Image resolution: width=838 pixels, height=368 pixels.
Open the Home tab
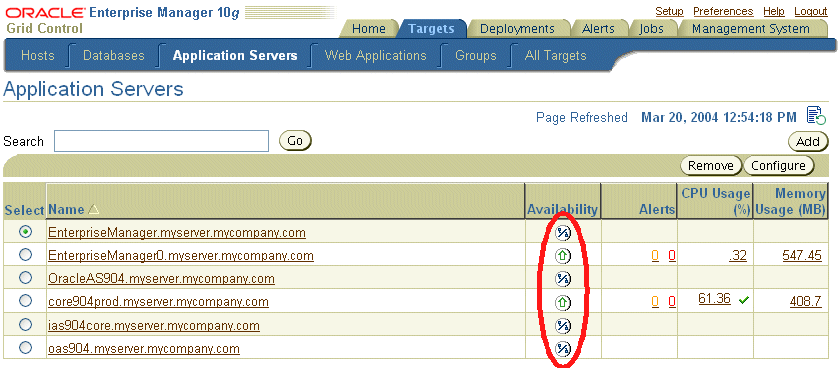coord(369,29)
